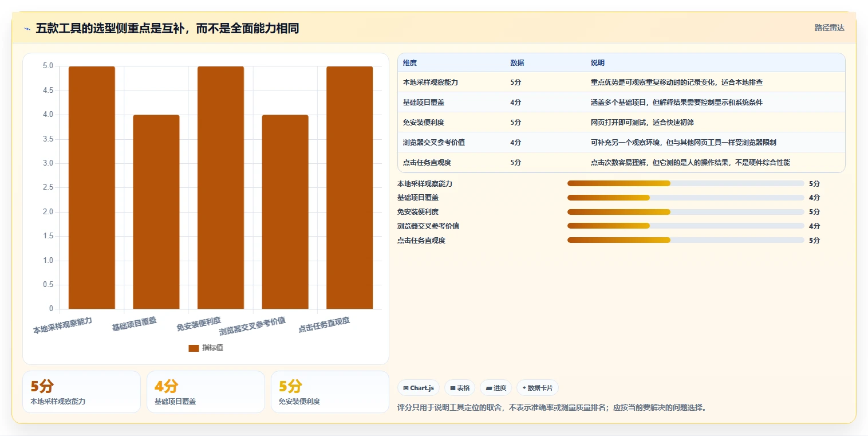Image resolution: width=868 pixels, height=436 pixels.
Task: Click the 路径雷达 label in header
Action: pyautogui.click(x=830, y=28)
